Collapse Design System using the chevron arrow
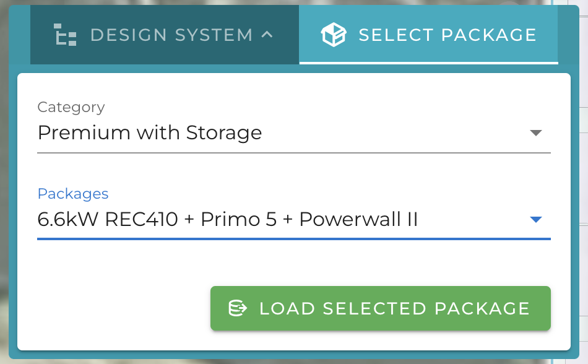Viewport: 588px width, 364px height. pyautogui.click(x=267, y=35)
